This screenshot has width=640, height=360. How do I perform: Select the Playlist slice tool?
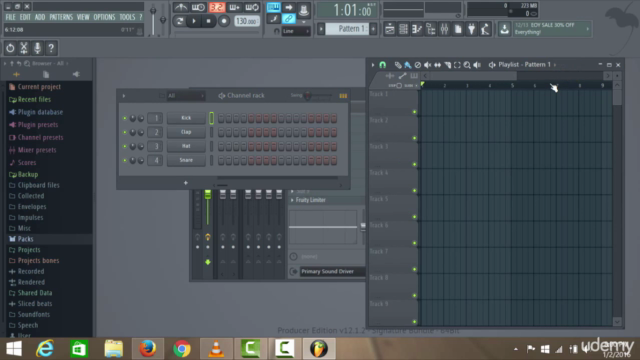447,64
